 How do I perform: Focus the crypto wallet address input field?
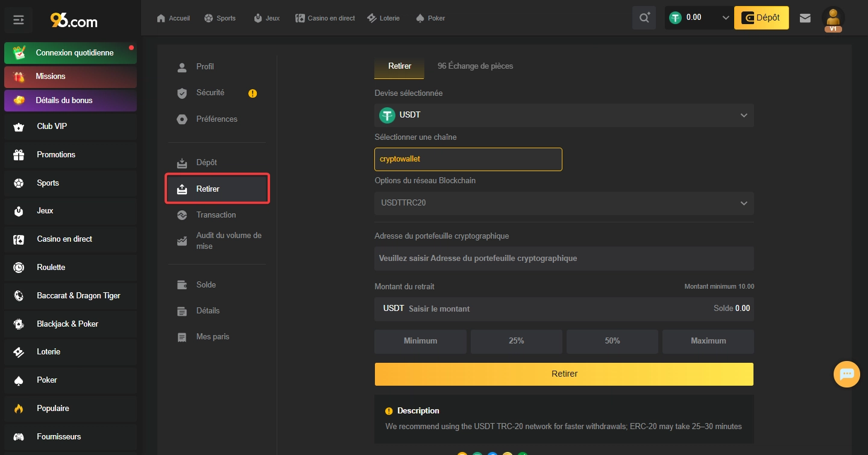[564, 259]
